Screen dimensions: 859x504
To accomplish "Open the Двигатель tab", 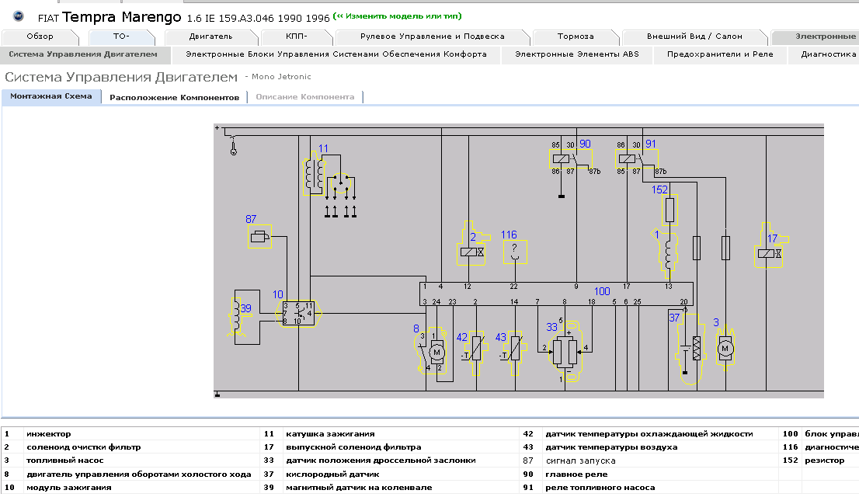I will [211, 36].
